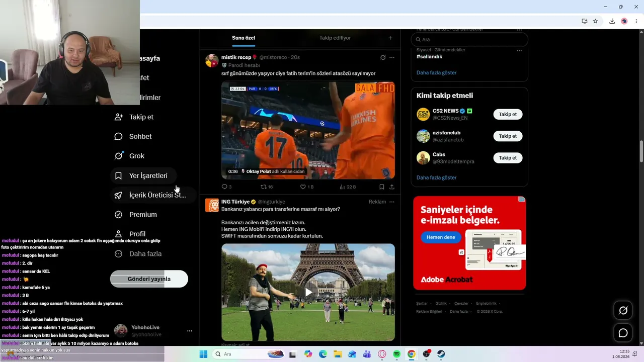Image resolution: width=644 pixels, height=362 pixels.
Task: Add a timeline tab with plus
Action: [390, 38]
